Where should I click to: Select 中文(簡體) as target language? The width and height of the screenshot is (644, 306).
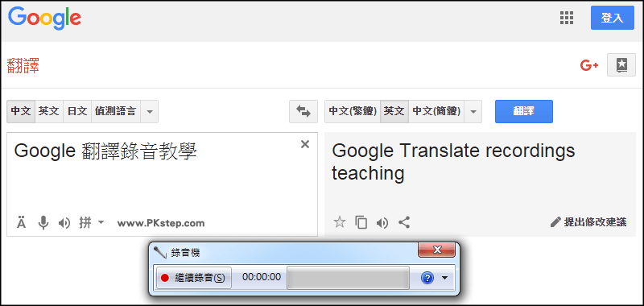436,111
